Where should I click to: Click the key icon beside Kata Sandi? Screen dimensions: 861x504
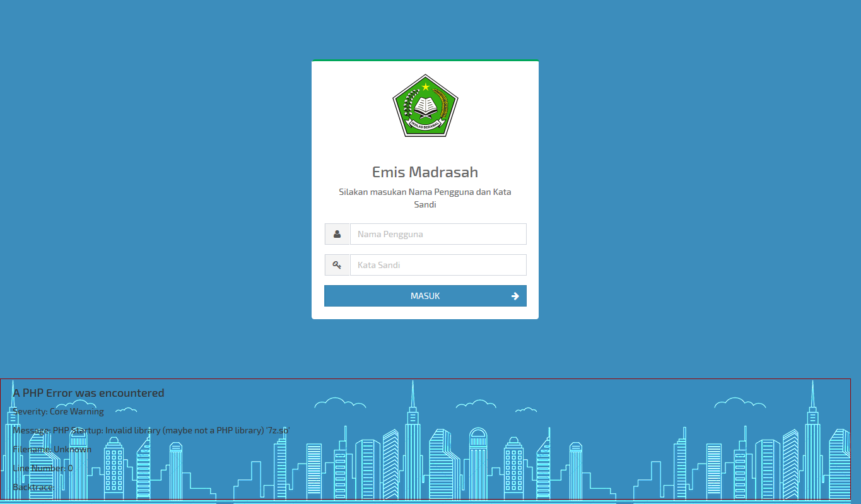[337, 265]
